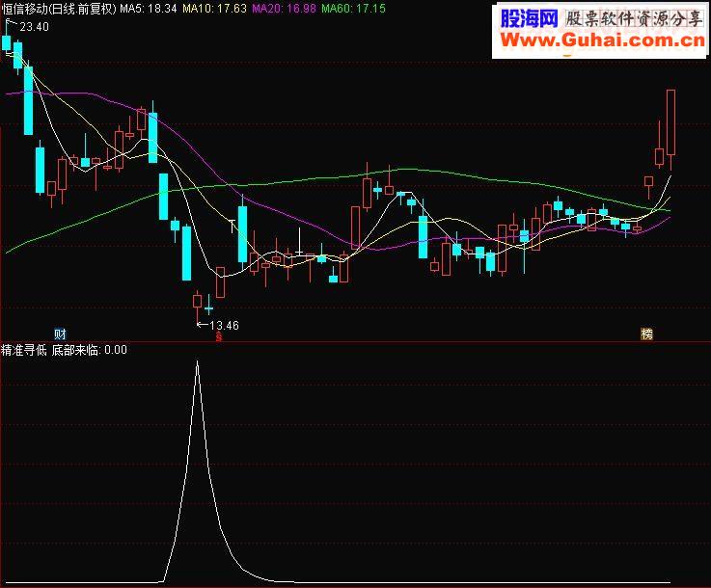Click the 13.46 low price label
711x588 pixels.
(225, 325)
